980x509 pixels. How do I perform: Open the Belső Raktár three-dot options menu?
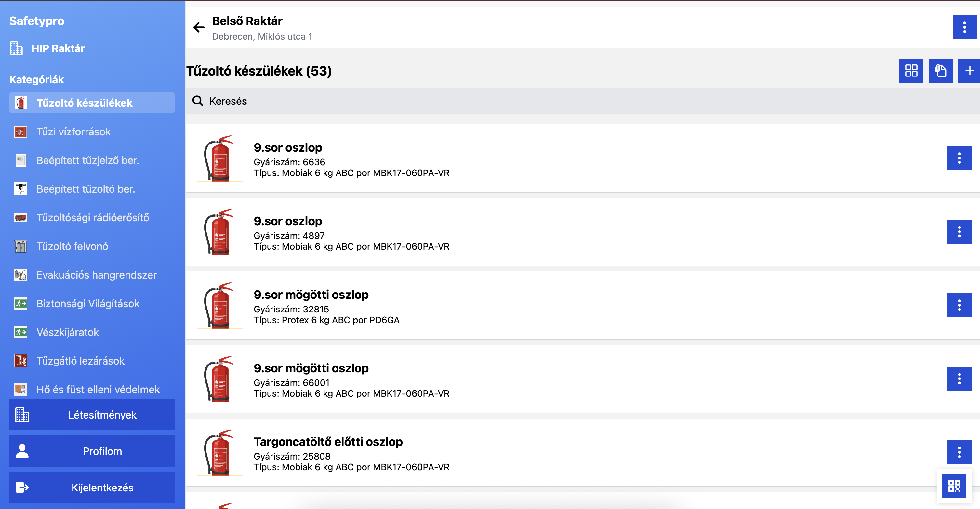click(x=964, y=27)
